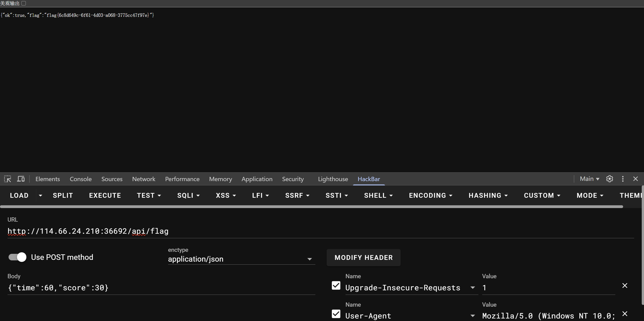Uncheck the Upgrade-Insecure-Requests header checkbox
644x321 pixels.
tap(336, 286)
